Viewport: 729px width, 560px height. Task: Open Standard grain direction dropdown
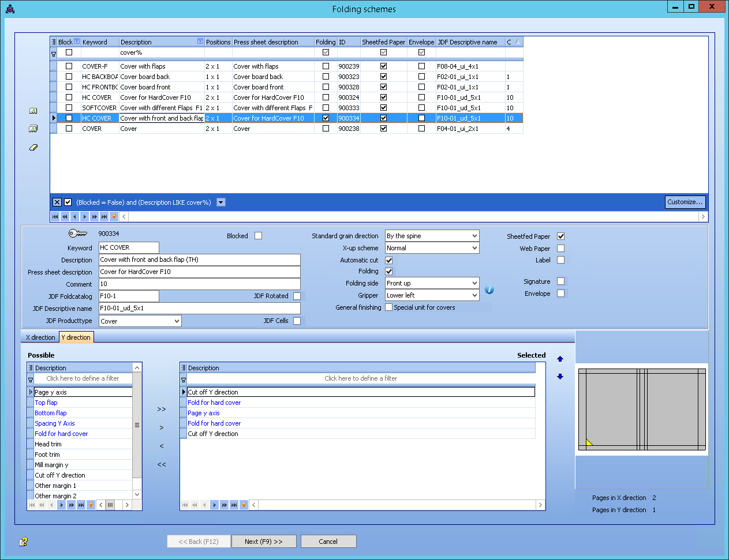tap(474, 236)
